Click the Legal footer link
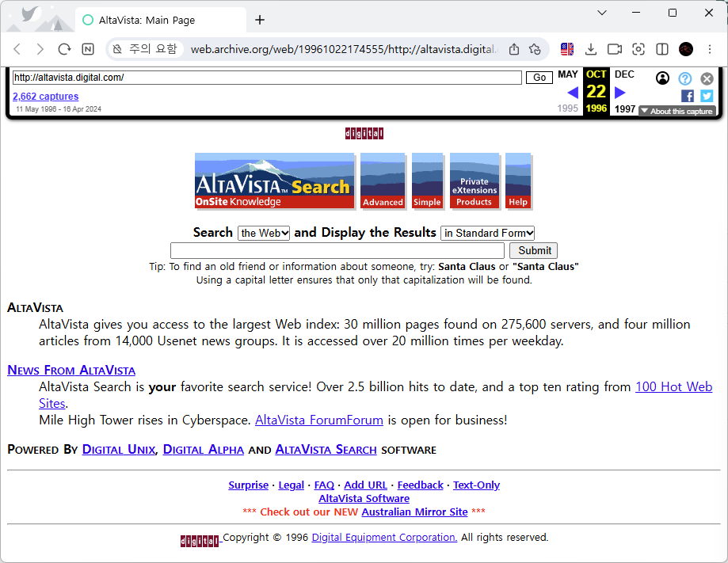This screenshot has height=563, width=728. 291,485
